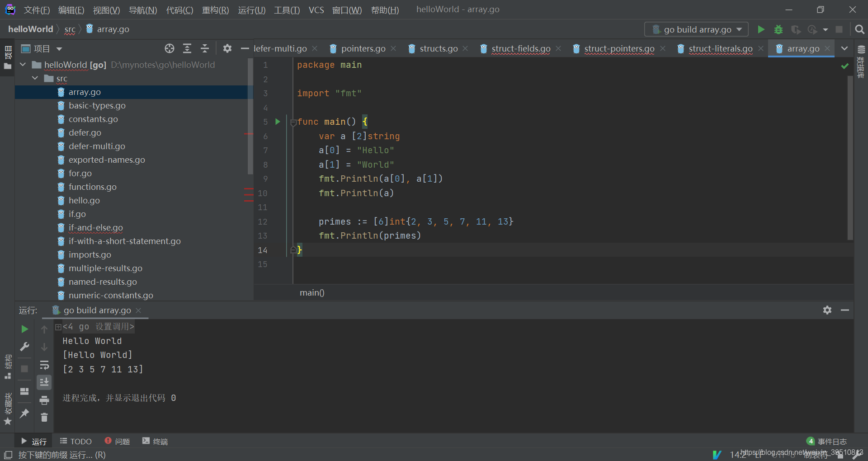Viewport: 868px width, 461px height.
Task: Collapse the helloWorld project root
Action: pyautogui.click(x=23, y=65)
